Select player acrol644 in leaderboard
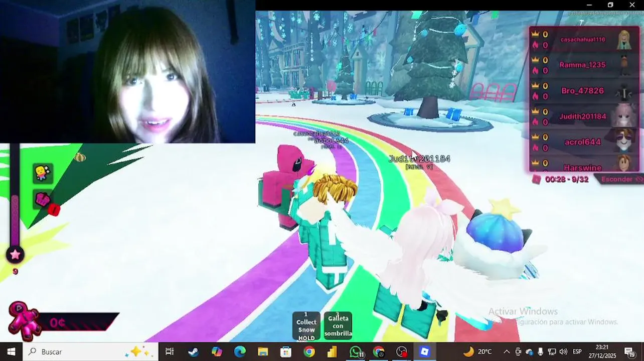 point(582,142)
